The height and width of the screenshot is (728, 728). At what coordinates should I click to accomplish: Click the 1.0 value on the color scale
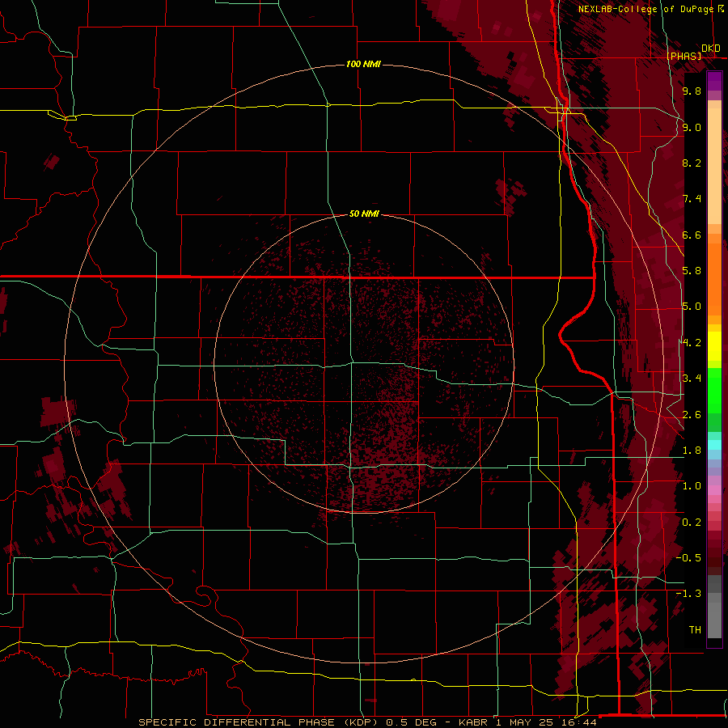pyautogui.click(x=692, y=486)
